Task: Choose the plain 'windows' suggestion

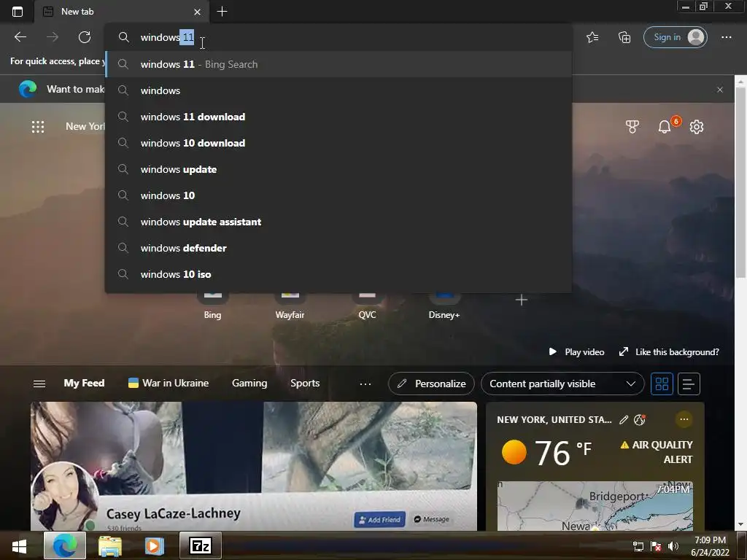Action: click(x=338, y=90)
